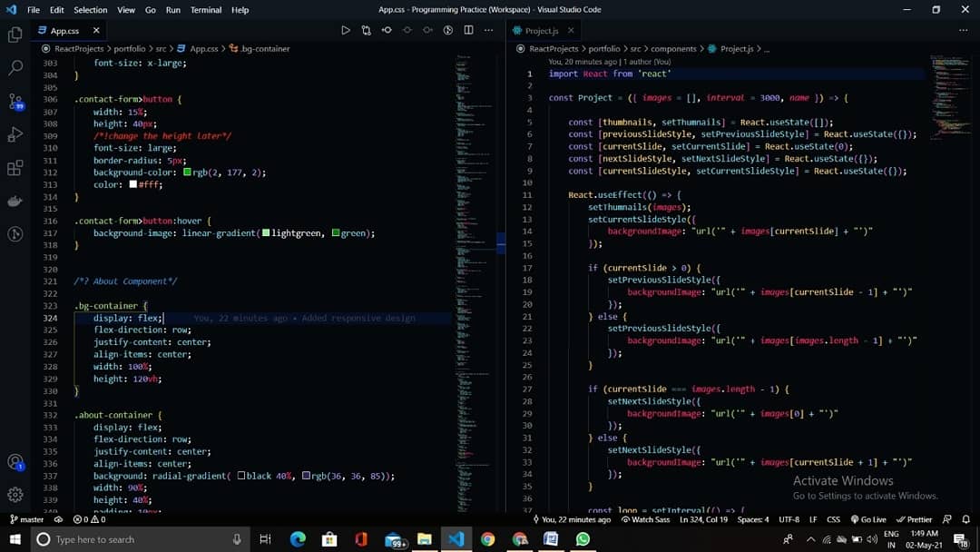This screenshot has height=552, width=980.
Task: Expand the Project.js breadcrumb item
Action: click(736, 49)
